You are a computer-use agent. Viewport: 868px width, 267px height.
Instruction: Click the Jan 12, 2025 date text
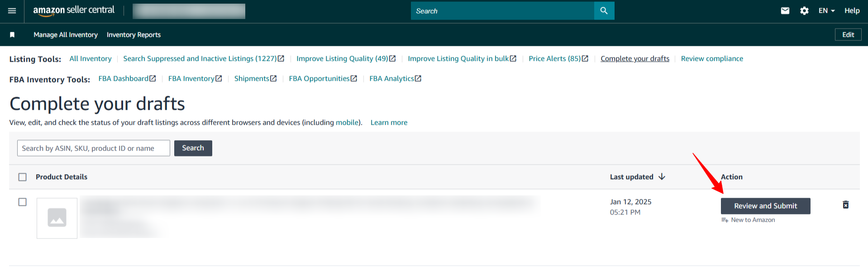point(630,202)
